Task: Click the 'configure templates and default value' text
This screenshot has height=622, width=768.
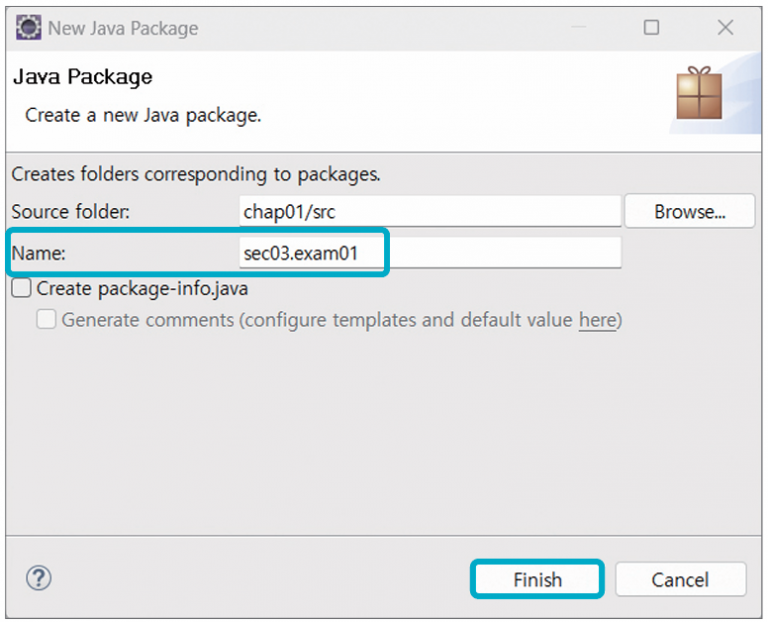Action: point(408,320)
